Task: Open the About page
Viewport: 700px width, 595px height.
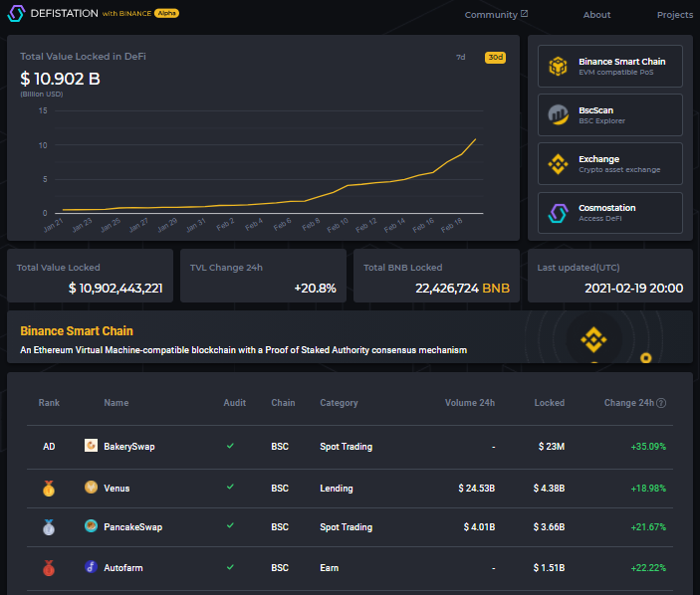Action: click(x=596, y=15)
